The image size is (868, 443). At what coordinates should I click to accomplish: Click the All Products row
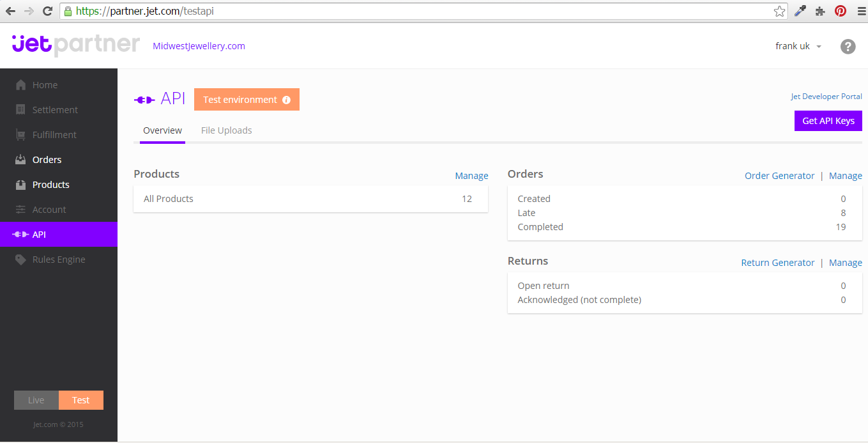pyautogui.click(x=310, y=199)
